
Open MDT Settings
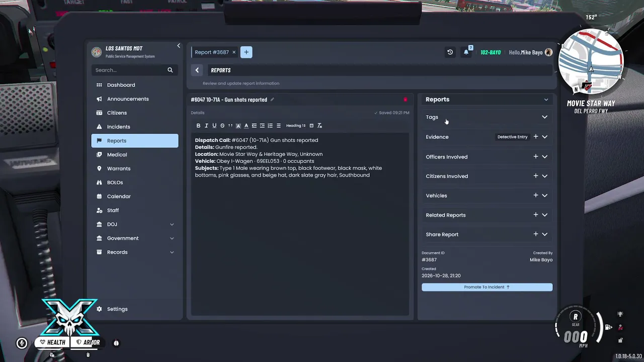click(x=135, y=309)
